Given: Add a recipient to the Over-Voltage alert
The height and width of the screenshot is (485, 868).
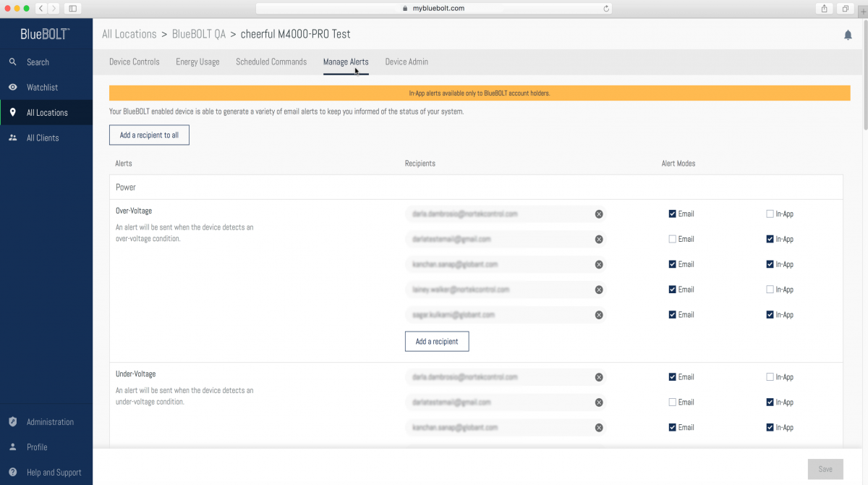Looking at the screenshot, I should tap(437, 341).
